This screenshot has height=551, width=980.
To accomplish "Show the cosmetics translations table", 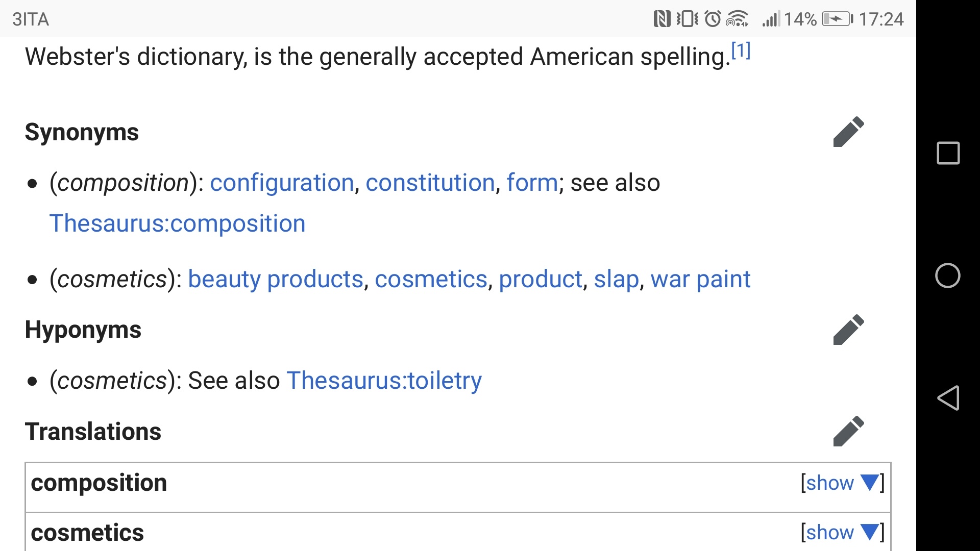I will 842,533.
